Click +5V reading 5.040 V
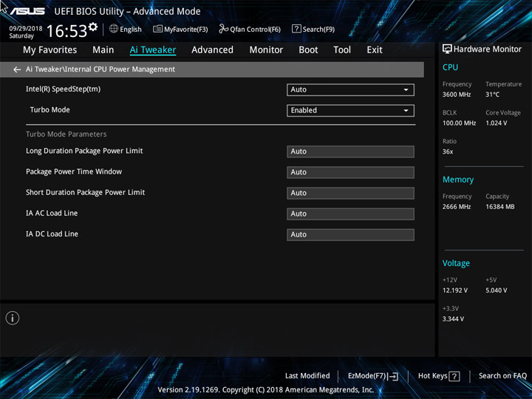 tap(496, 290)
